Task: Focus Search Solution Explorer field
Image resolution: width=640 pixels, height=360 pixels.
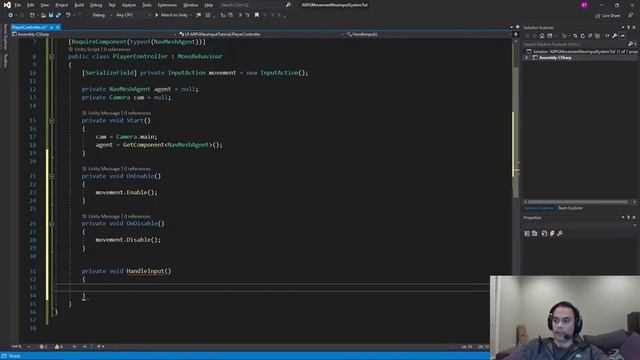Action: click(576, 44)
